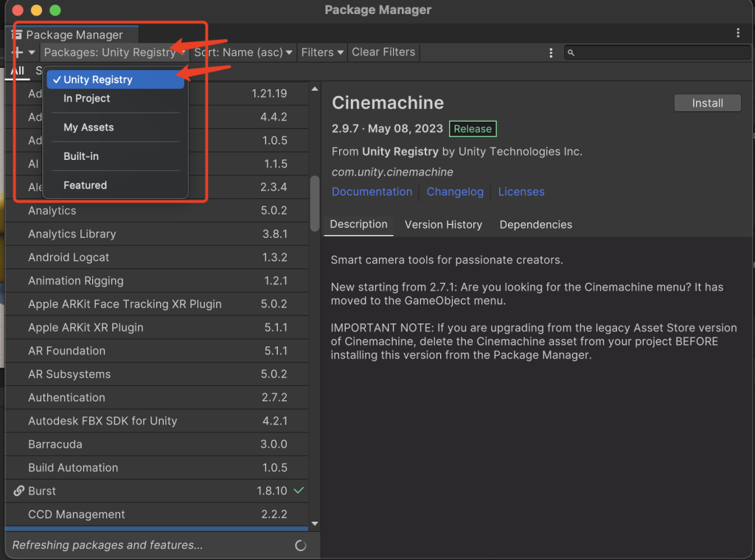Click the magnifier icon in the search box
The height and width of the screenshot is (560, 755).
click(x=571, y=53)
